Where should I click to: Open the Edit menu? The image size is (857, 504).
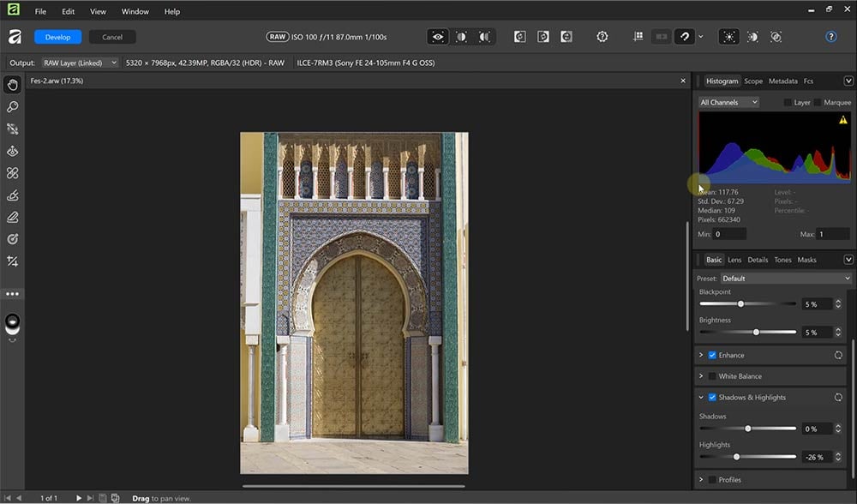click(68, 11)
